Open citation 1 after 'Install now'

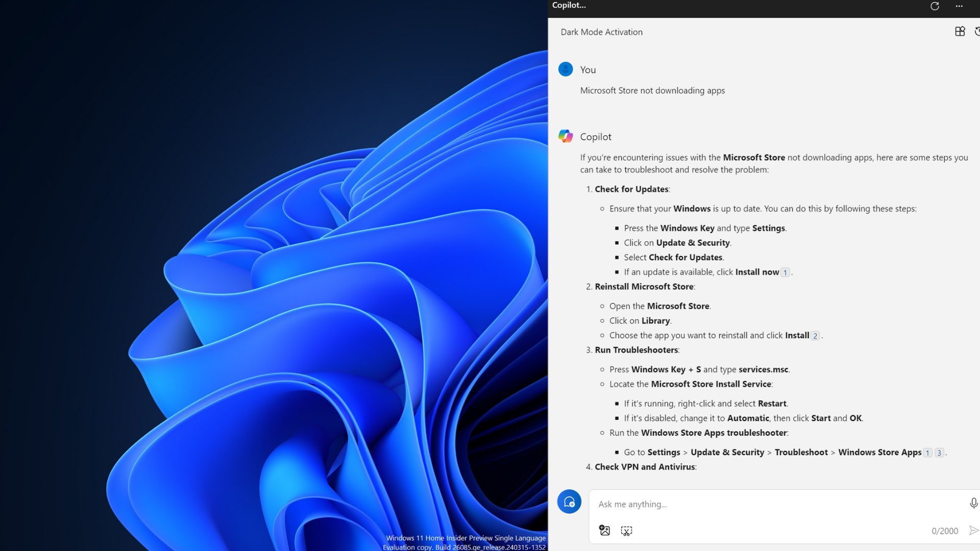pyautogui.click(x=785, y=272)
